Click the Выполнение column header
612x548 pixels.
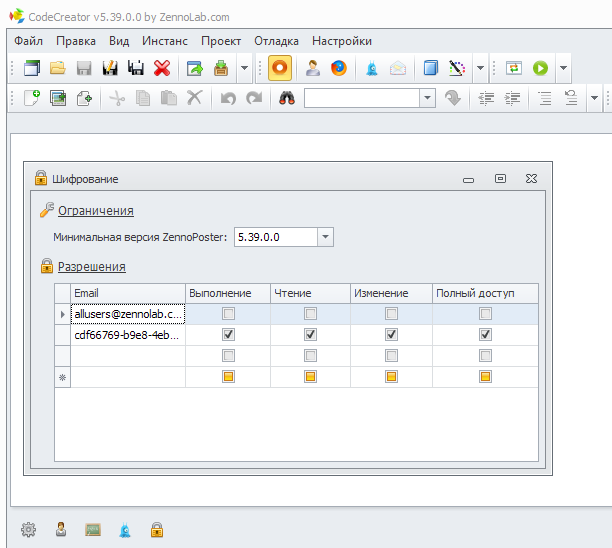[x=228, y=293]
